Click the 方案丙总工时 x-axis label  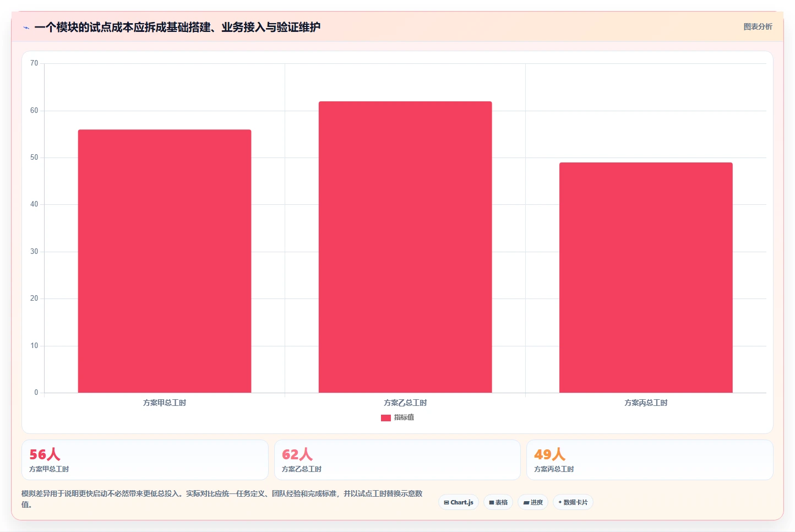646,403
